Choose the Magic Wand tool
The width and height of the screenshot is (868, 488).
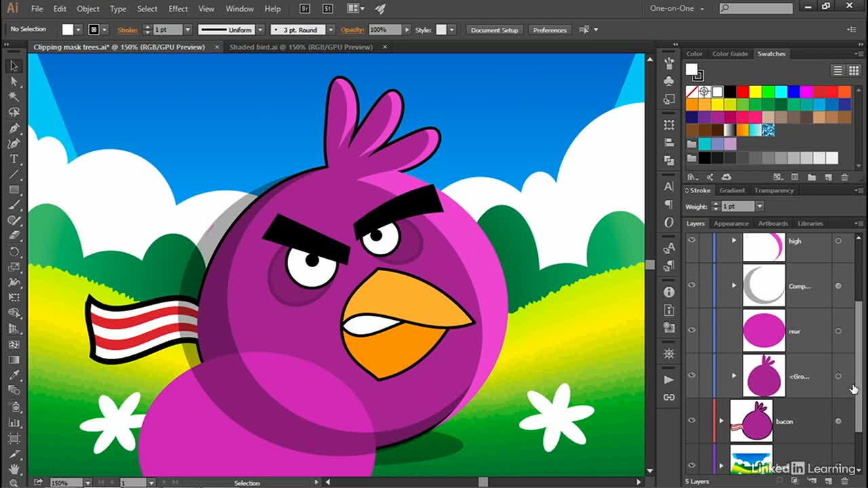14,97
